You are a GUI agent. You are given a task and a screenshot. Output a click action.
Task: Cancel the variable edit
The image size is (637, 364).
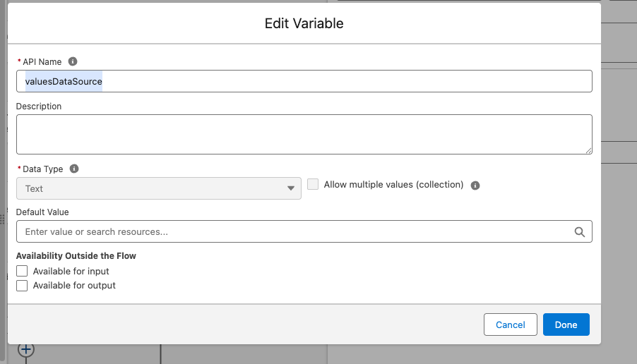510,324
